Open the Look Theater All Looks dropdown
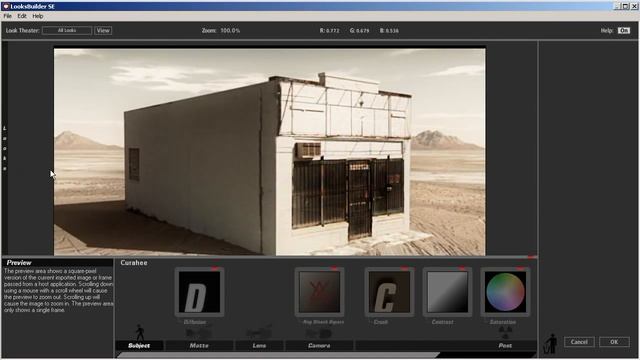The height and width of the screenshot is (360, 640). [x=67, y=31]
